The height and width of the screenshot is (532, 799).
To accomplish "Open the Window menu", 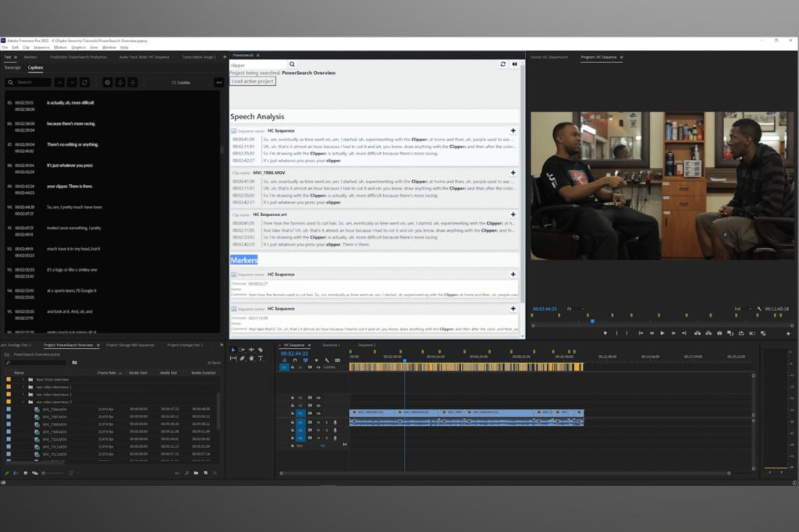I will pos(109,48).
